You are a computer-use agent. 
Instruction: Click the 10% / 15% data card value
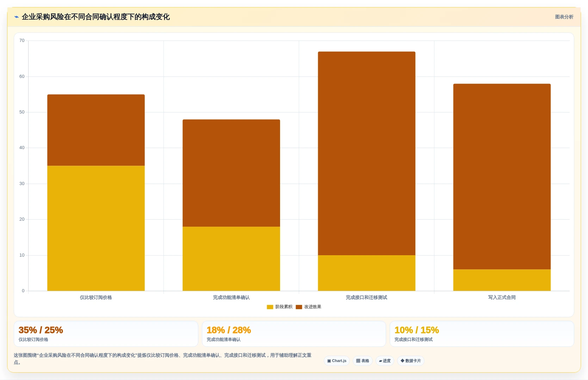coord(416,330)
